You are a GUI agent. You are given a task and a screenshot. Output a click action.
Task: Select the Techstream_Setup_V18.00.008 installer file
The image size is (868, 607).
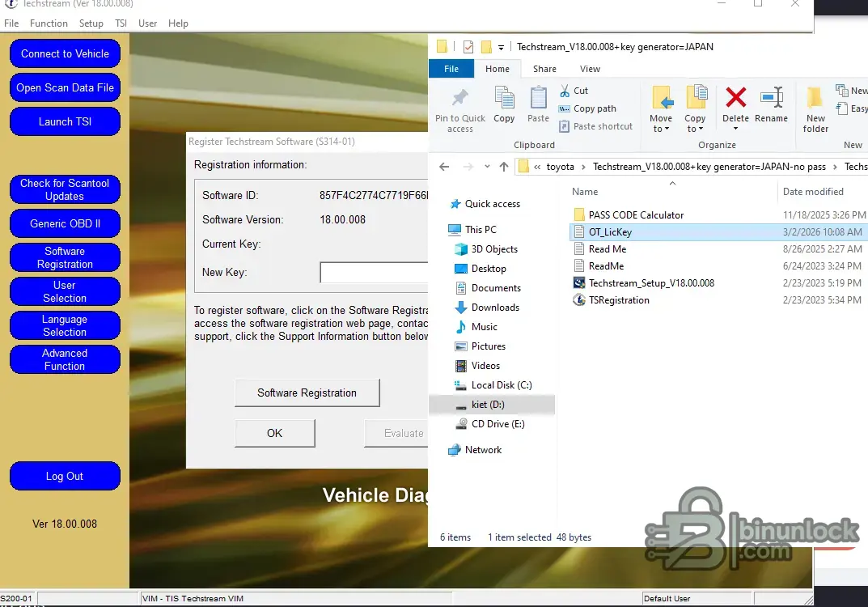tap(651, 283)
